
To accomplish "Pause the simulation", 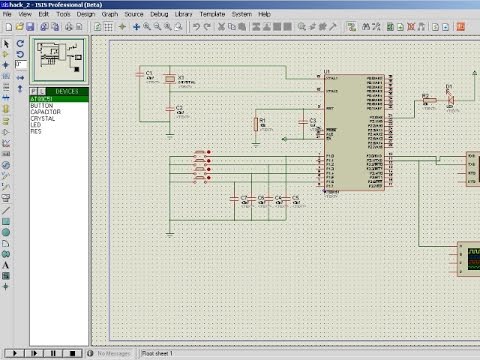I will (x=53, y=353).
